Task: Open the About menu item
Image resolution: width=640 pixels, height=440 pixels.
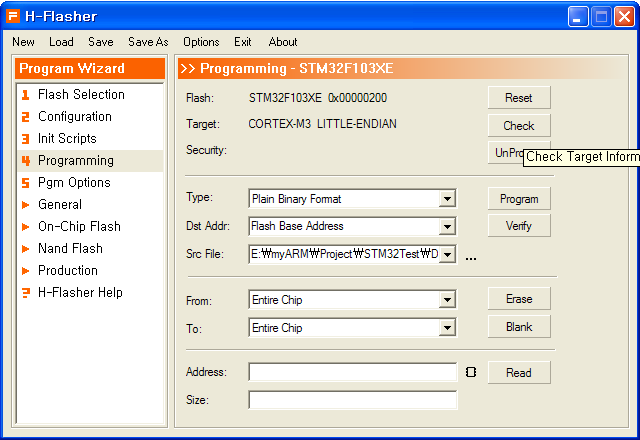Action: (283, 42)
